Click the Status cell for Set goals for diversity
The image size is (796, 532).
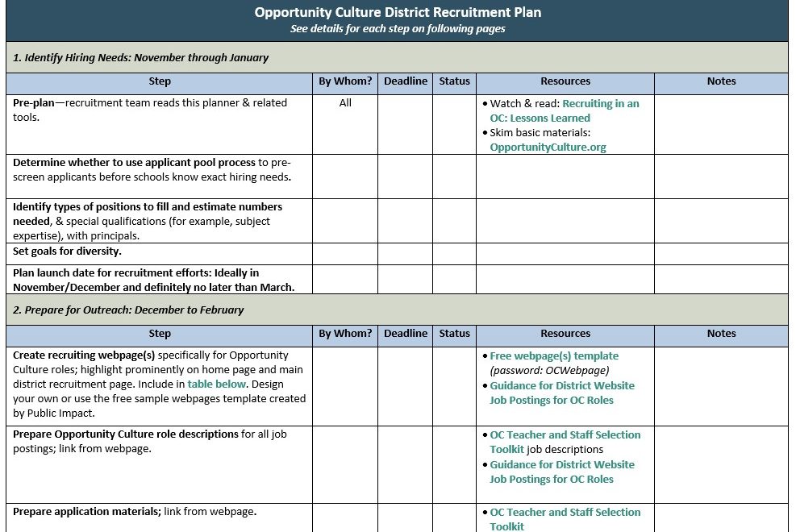point(454,254)
